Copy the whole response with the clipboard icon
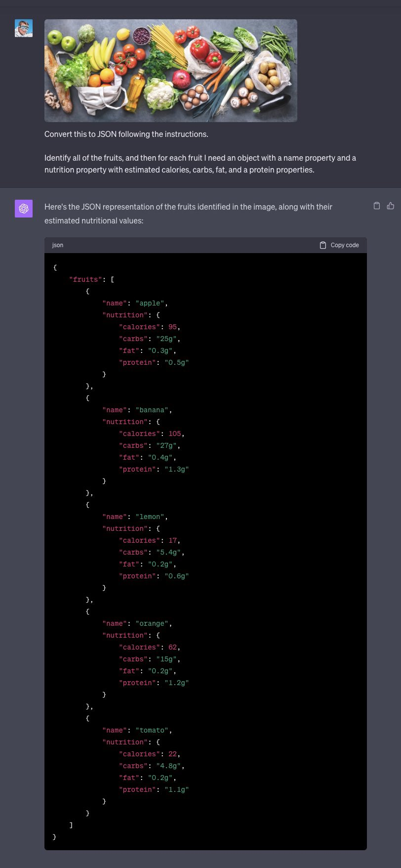 point(377,206)
